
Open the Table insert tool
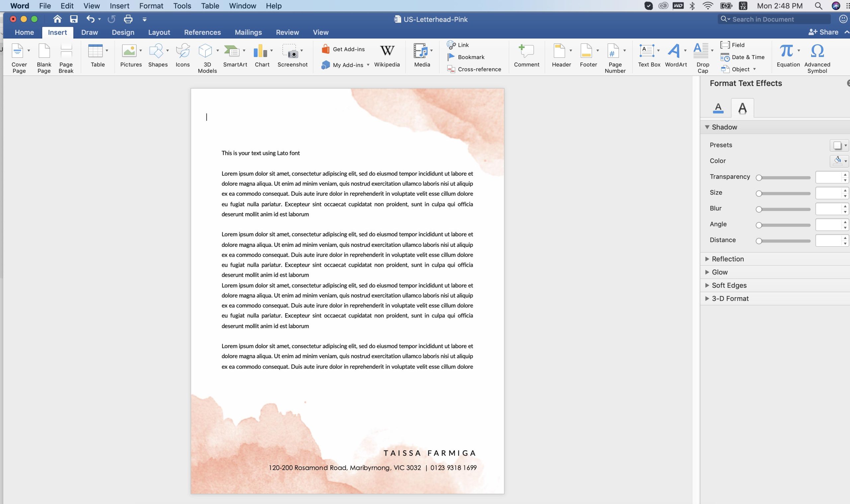click(x=98, y=56)
